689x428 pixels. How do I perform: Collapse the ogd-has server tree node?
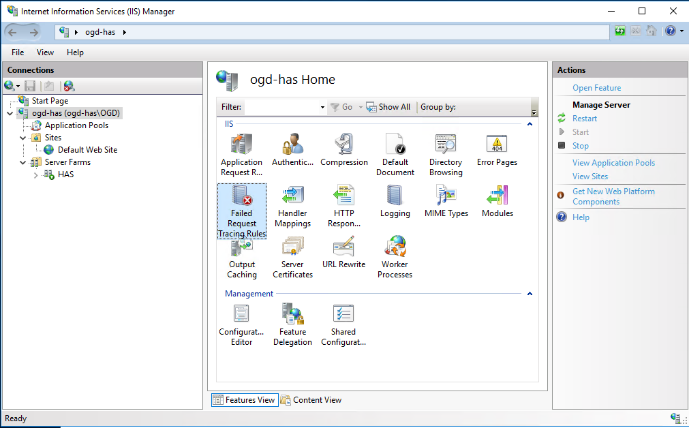(10, 113)
